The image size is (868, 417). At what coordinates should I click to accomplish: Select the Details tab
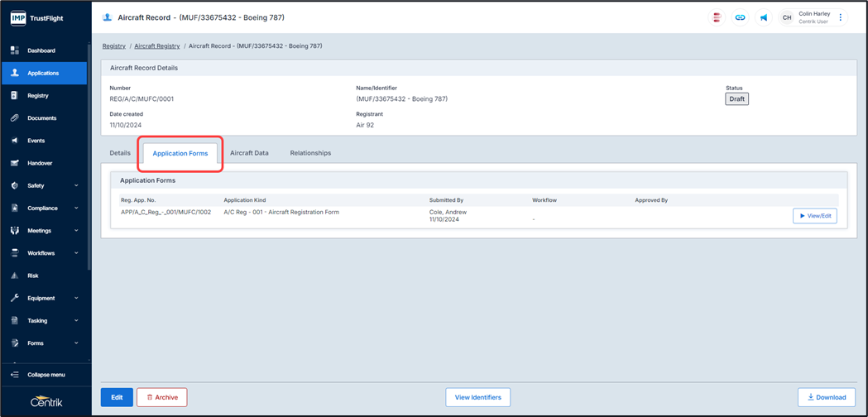coord(120,153)
